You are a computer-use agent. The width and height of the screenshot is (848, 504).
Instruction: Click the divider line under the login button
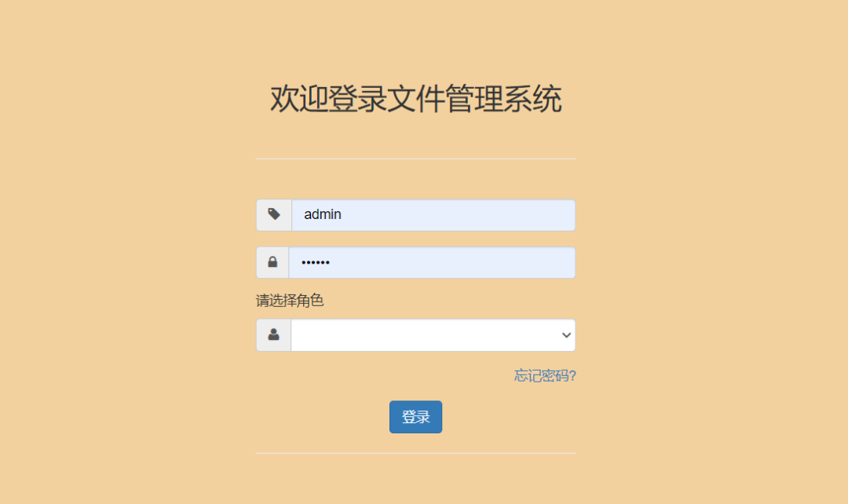pos(416,453)
